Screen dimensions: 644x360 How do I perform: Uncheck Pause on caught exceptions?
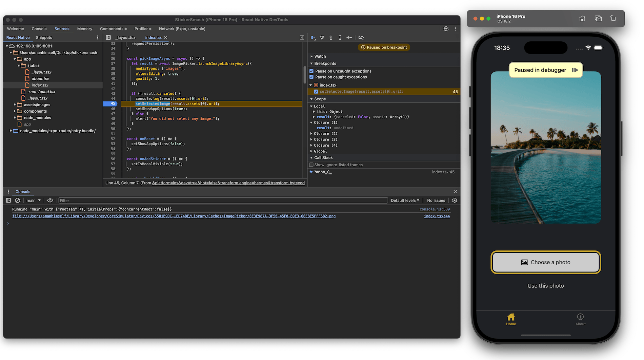click(311, 77)
